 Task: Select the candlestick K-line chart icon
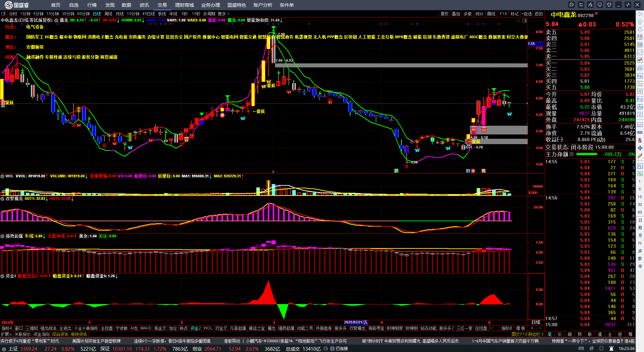pyautogui.click(x=640, y=60)
